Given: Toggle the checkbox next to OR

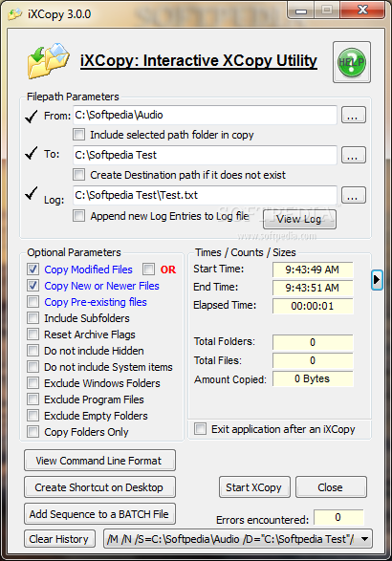Looking at the screenshot, I should pos(148,270).
